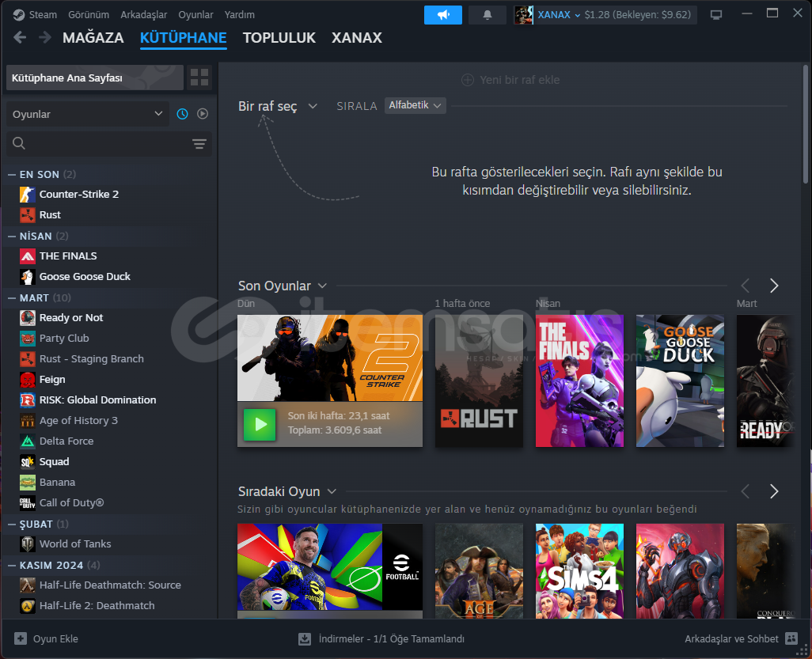Click the Ready or Not game icon
Screen dimensions: 812x659
pos(28,318)
